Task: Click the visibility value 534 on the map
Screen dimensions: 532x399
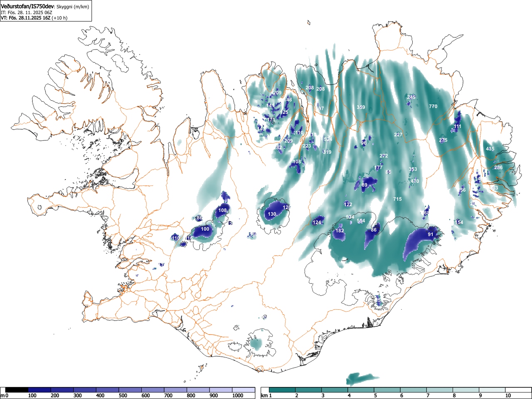Action: point(350,217)
